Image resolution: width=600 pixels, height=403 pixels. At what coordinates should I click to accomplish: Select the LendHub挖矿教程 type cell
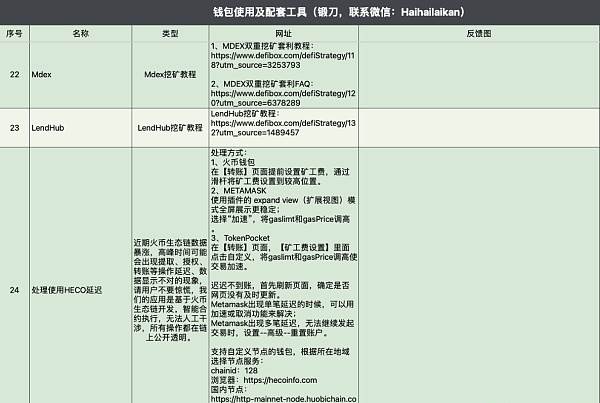pyautogui.click(x=170, y=128)
